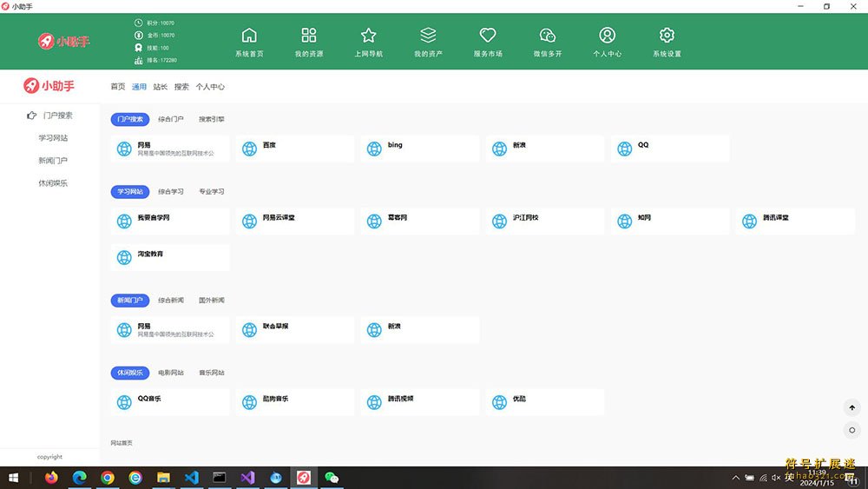Open 系统设置 gear icon
Screen dimensions: 868x489
click(x=667, y=36)
